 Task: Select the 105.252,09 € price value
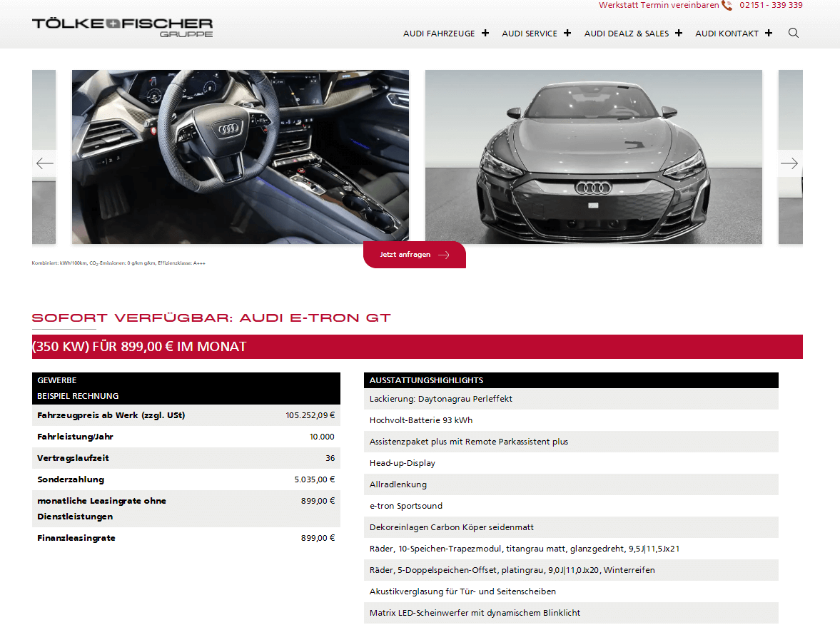(310, 415)
